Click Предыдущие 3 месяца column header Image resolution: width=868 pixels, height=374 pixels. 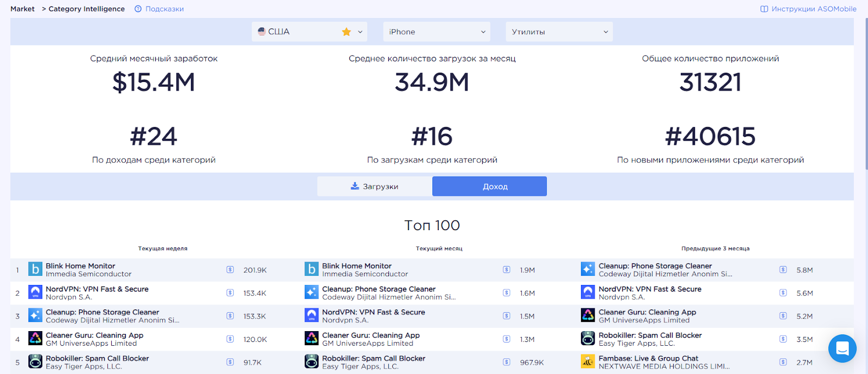pyautogui.click(x=716, y=249)
